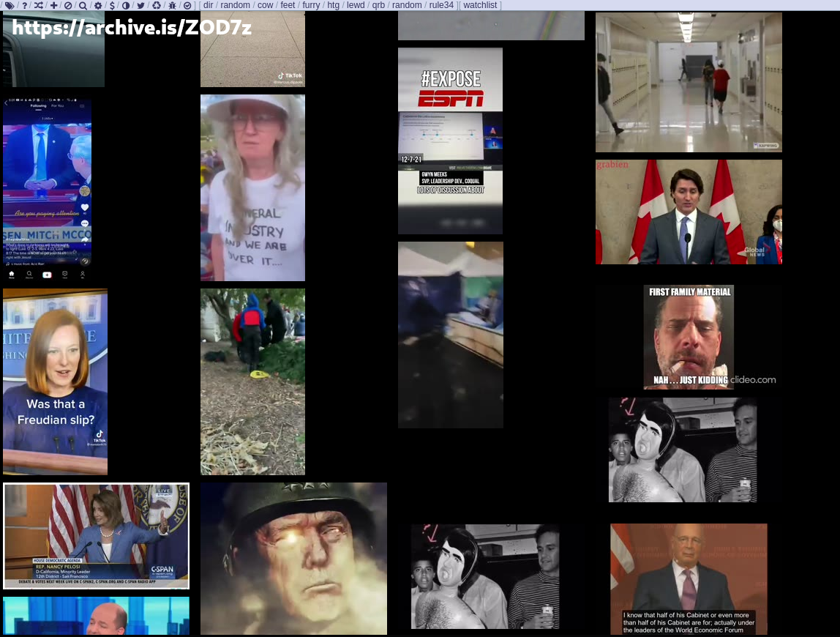Click the plus icon in the top bar
Viewport: 840px width, 637px height.
click(53, 5)
